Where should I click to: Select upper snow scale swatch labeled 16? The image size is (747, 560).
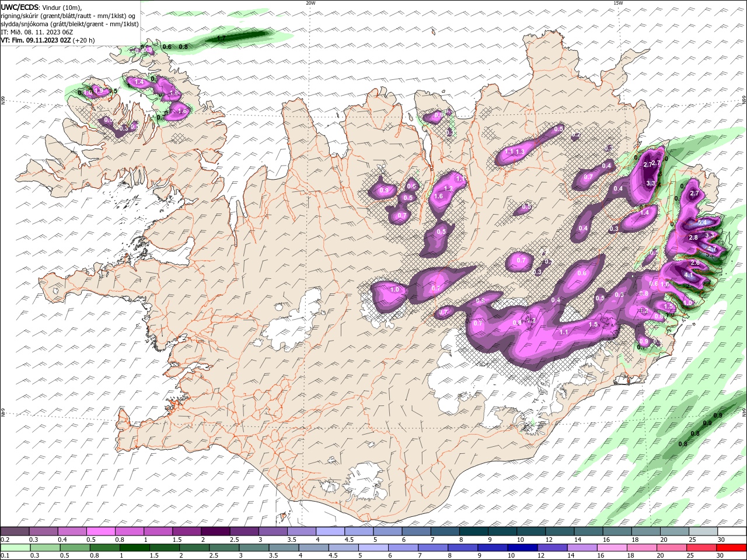pyautogui.click(x=617, y=531)
